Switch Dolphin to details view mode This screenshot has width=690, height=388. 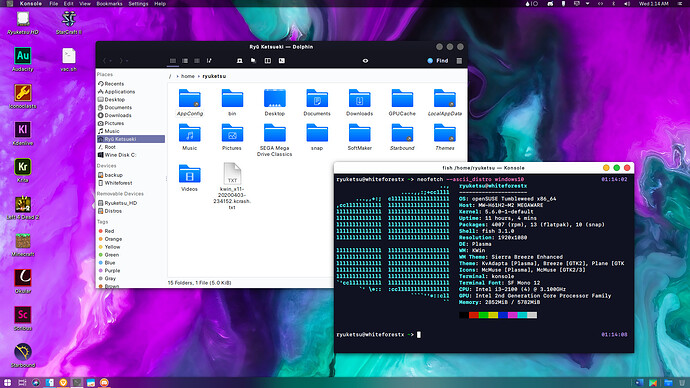tap(197, 61)
